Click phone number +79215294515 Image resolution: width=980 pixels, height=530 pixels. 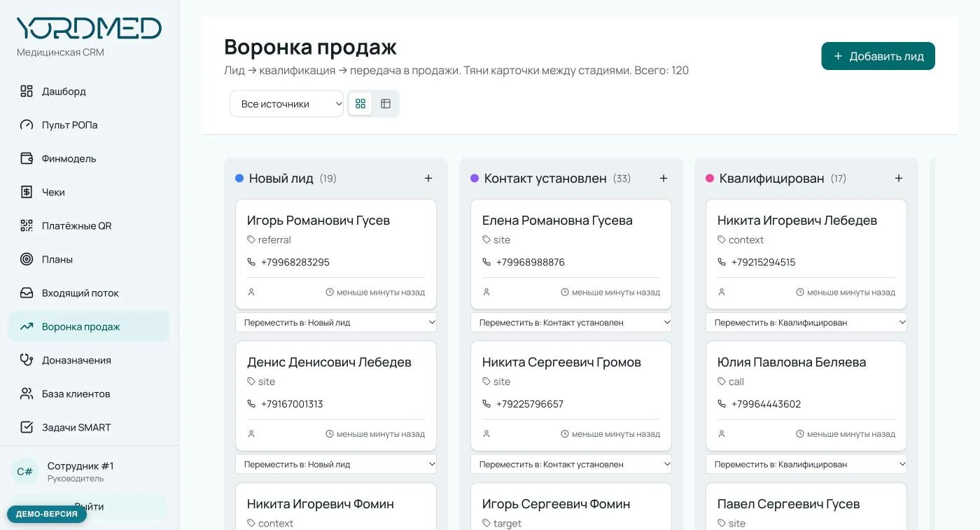tap(763, 263)
